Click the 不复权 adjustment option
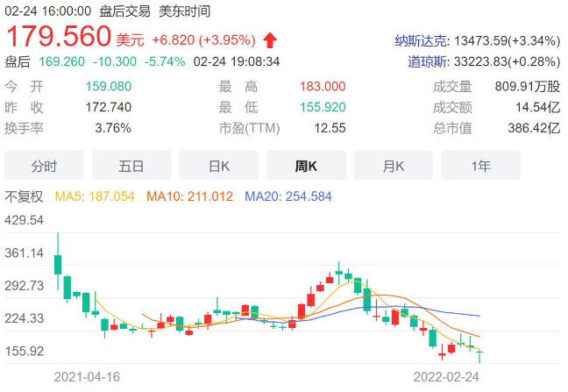The image size is (568, 392). pyautogui.click(x=24, y=196)
